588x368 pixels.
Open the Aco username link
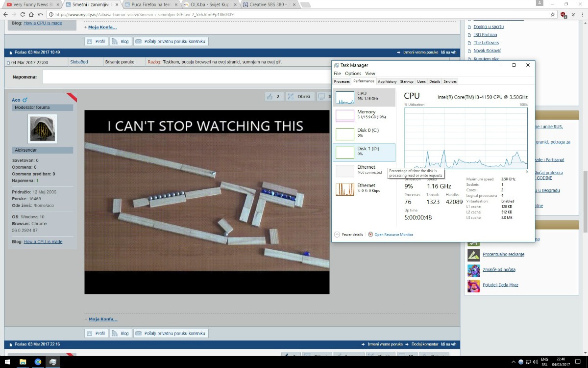[x=16, y=100]
